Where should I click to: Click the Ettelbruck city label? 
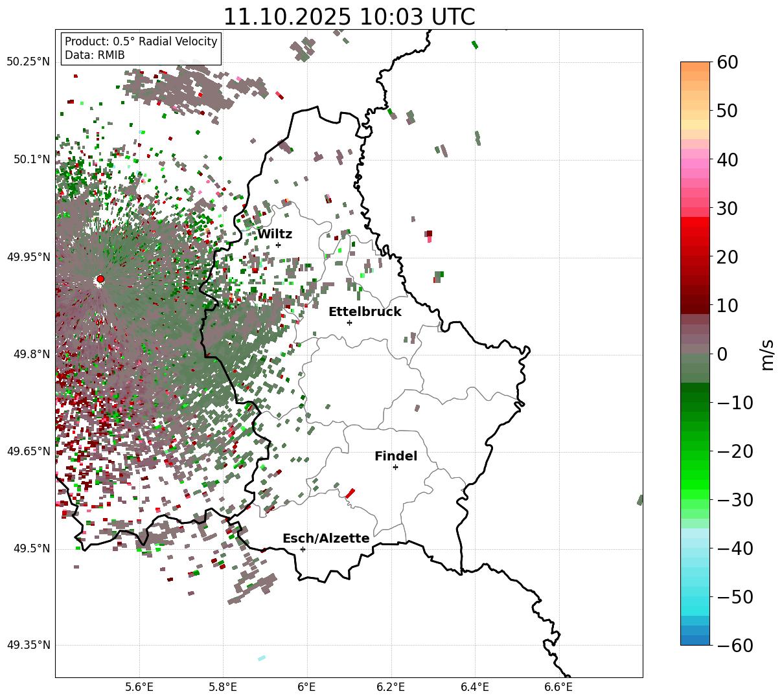click(x=365, y=312)
